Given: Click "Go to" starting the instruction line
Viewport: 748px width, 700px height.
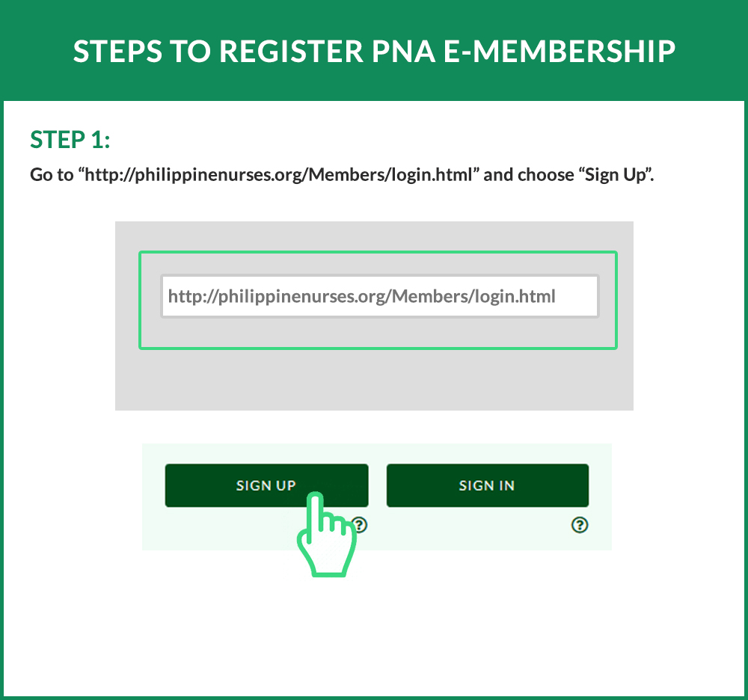Looking at the screenshot, I should (x=50, y=175).
